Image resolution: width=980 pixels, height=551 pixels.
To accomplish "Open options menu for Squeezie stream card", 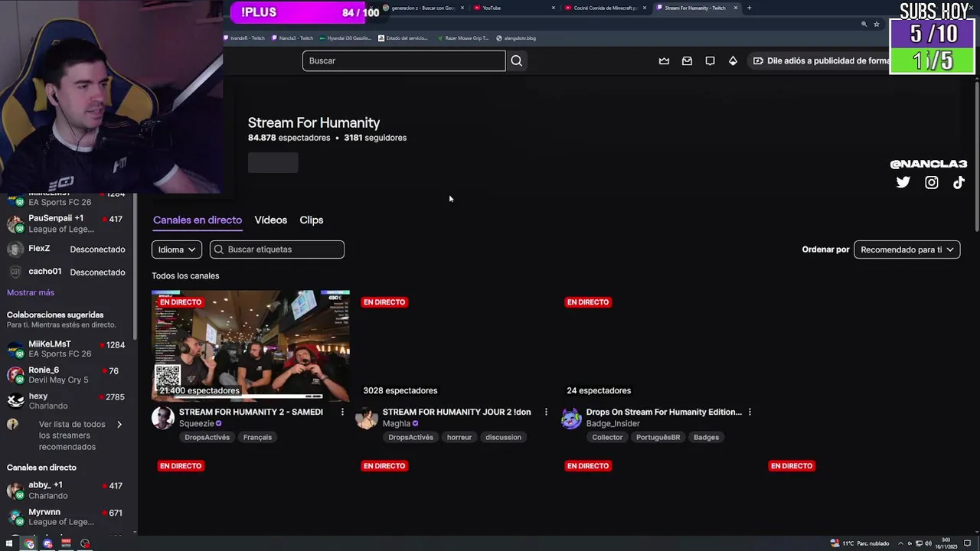I will tap(342, 412).
